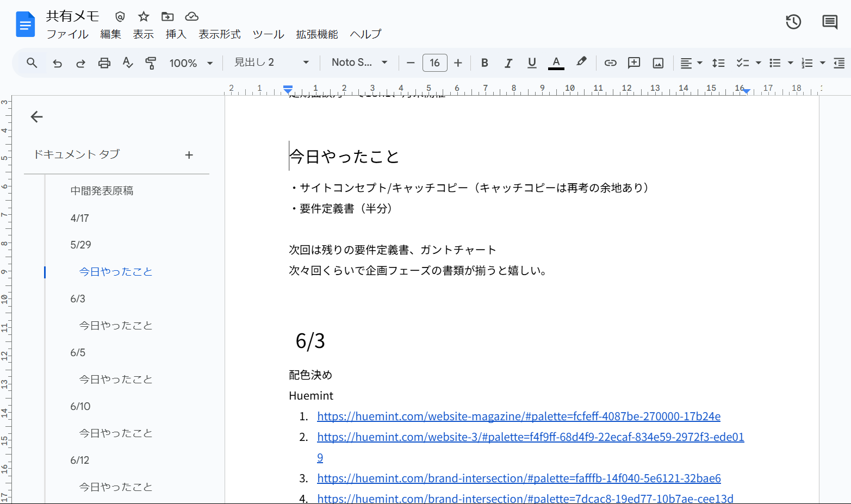The width and height of the screenshot is (851, 504).
Task: Insert a numbered list
Action: [807, 63]
